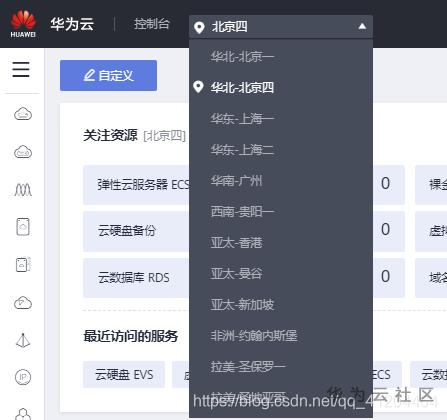The image size is (447, 420).
Task: Select region 拉美-圣保罗一
Action: tap(281, 367)
